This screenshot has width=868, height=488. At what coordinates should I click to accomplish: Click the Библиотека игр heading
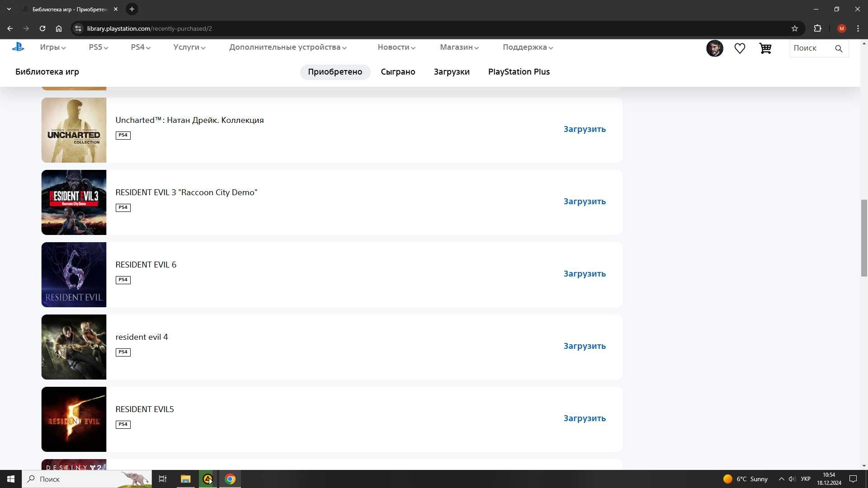click(x=47, y=72)
